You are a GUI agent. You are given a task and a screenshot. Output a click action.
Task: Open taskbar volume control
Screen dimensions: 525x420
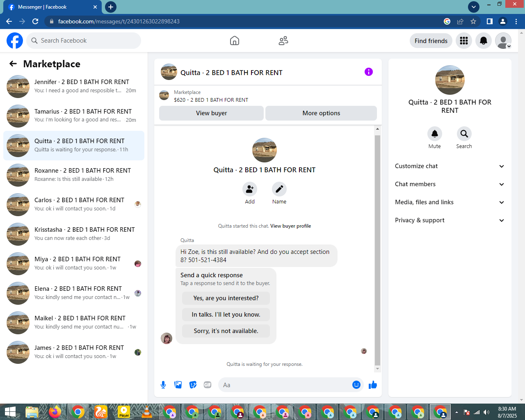[486, 412]
